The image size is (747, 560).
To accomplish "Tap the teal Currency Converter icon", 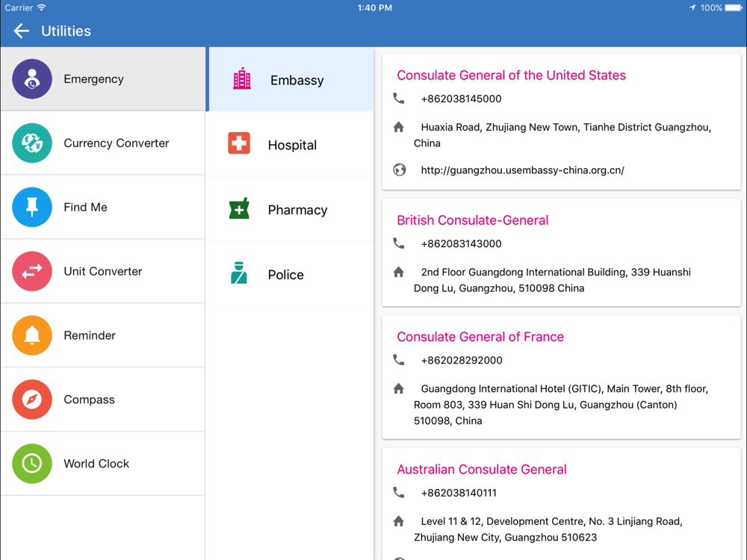I will pos(32,143).
